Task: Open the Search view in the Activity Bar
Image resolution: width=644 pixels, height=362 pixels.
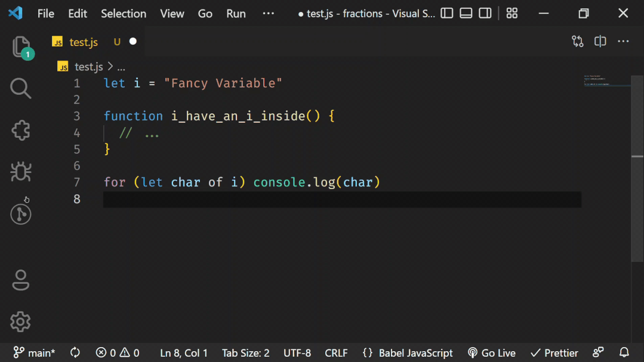Action: pos(20,88)
